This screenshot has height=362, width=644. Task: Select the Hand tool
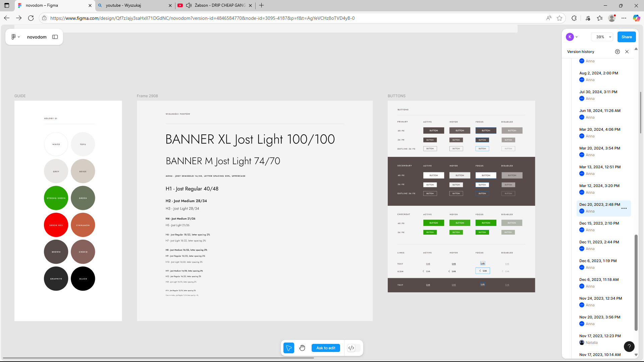coord(302,348)
